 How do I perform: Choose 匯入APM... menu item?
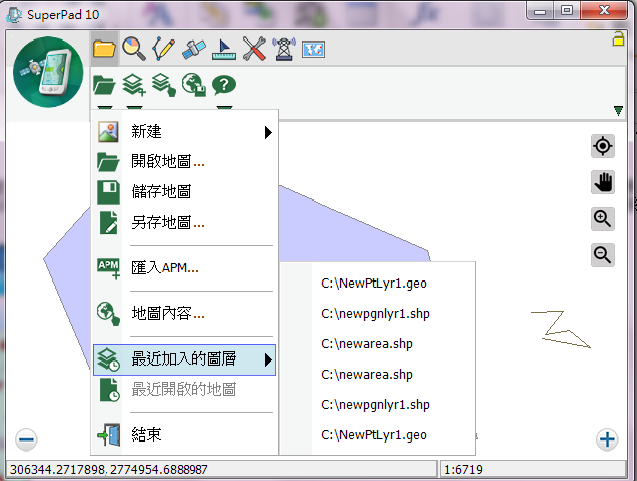pyautogui.click(x=184, y=268)
